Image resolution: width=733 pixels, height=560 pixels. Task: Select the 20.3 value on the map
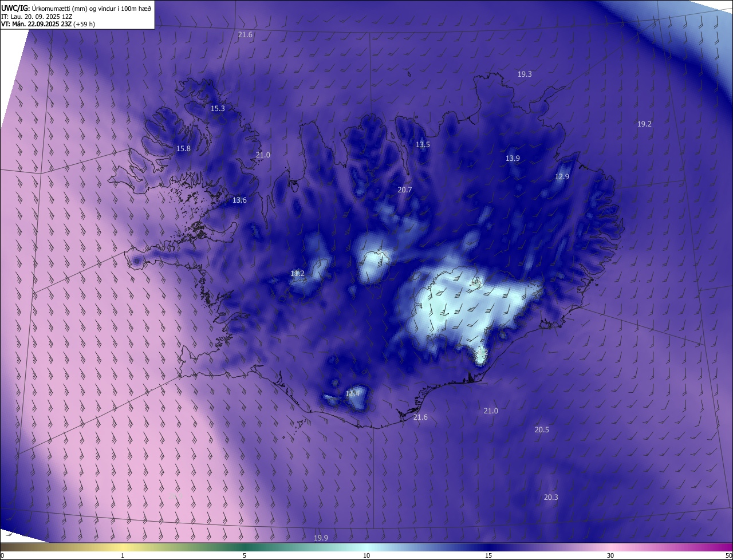coord(550,498)
